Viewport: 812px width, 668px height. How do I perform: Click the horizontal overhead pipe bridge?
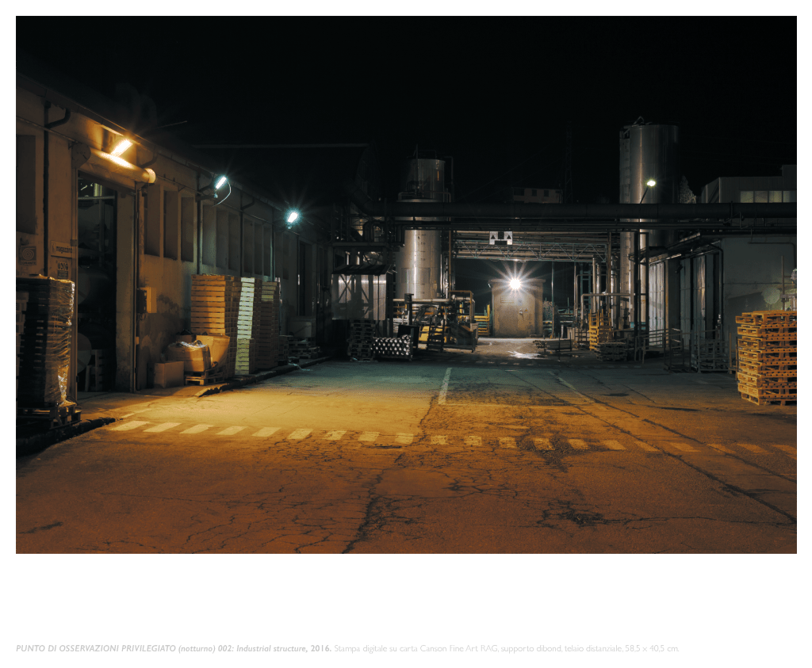coord(587,212)
